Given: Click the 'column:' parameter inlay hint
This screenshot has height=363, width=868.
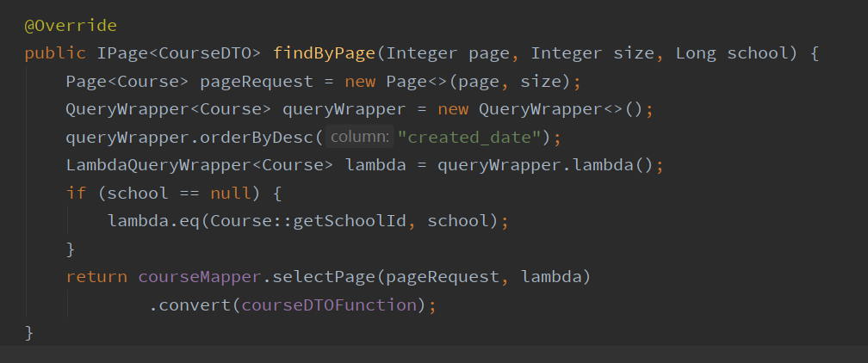Looking at the screenshot, I should pyautogui.click(x=359, y=137).
